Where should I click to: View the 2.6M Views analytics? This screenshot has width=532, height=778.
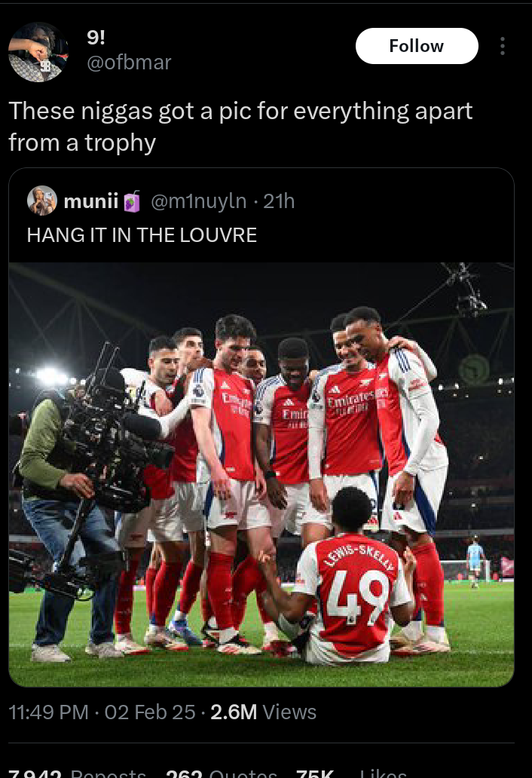pos(263,712)
